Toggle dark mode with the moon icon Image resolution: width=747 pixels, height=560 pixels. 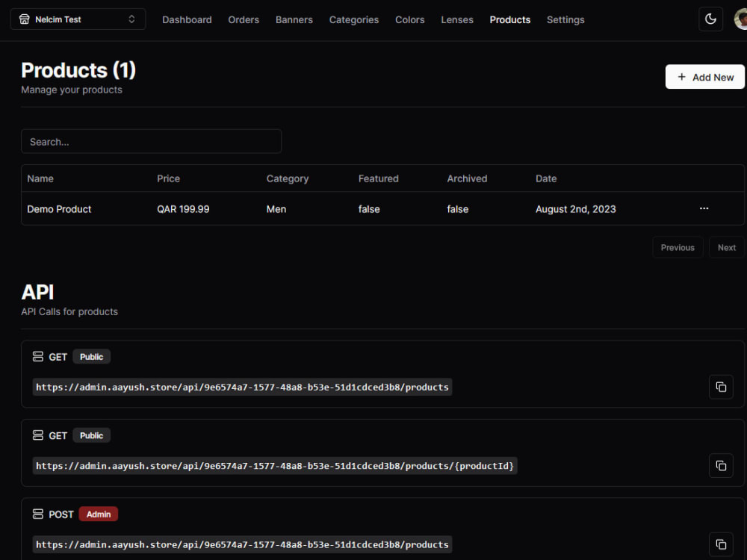[710, 19]
